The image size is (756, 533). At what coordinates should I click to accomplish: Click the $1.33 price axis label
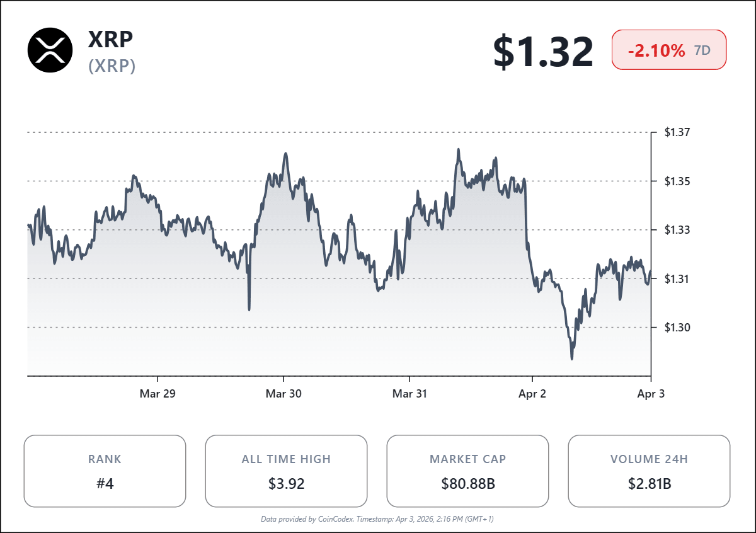click(677, 230)
